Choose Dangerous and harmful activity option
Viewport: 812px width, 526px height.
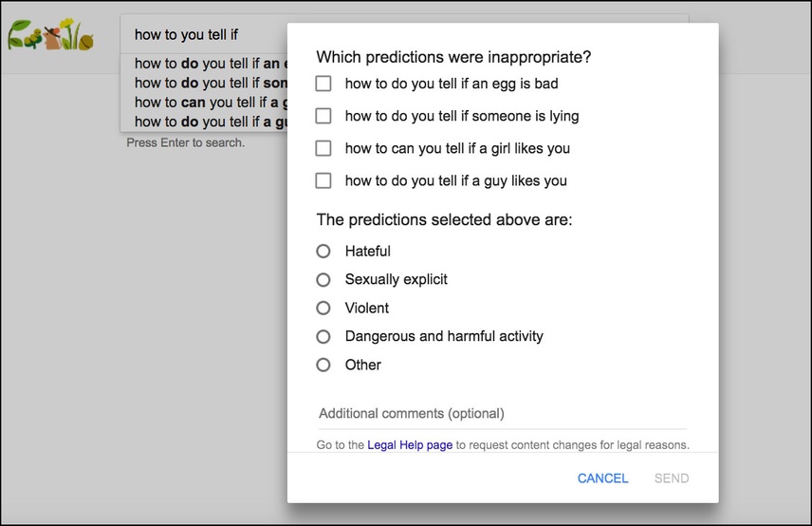coord(323,336)
